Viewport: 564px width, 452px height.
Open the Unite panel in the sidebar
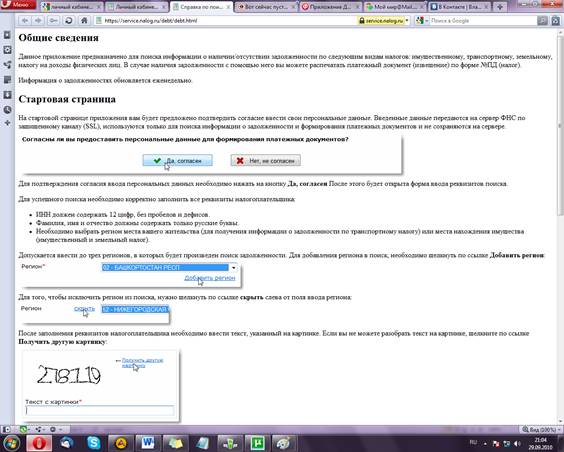click(x=7, y=65)
